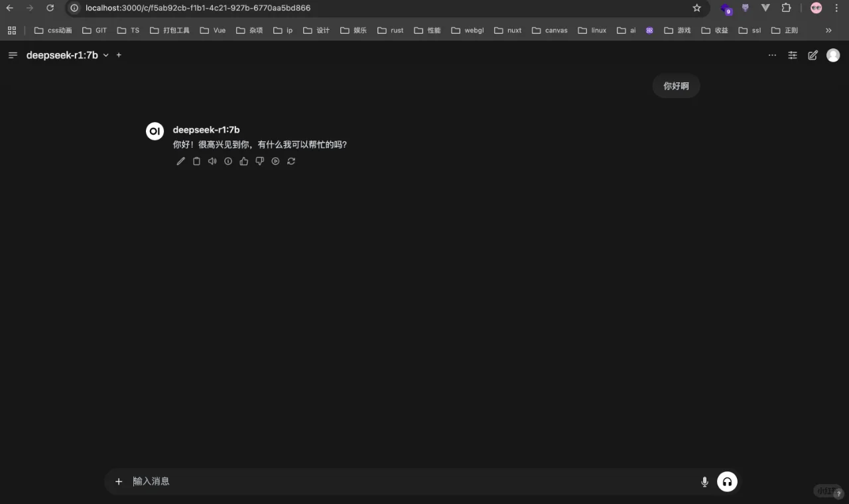Screen dimensions: 849x504
Task: Open the purple extension with badge 9
Action: tap(726, 9)
